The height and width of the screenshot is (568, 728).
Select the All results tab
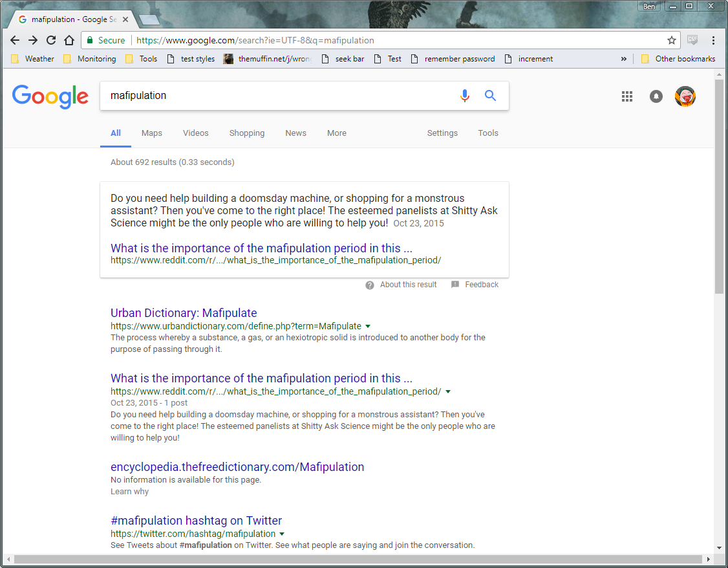[116, 133]
